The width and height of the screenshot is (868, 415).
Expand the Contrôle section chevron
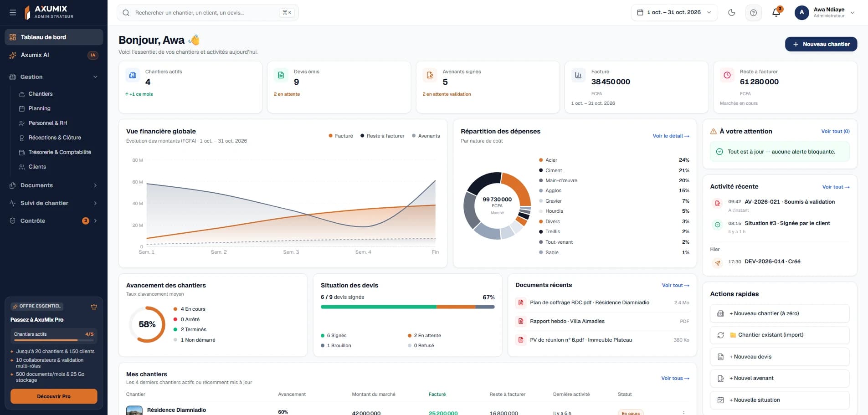[95, 221]
